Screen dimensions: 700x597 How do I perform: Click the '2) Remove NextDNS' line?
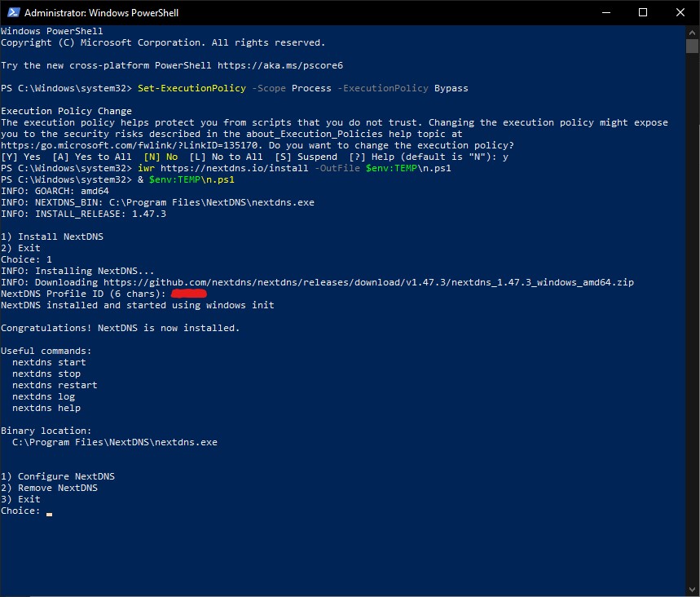tap(49, 488)
